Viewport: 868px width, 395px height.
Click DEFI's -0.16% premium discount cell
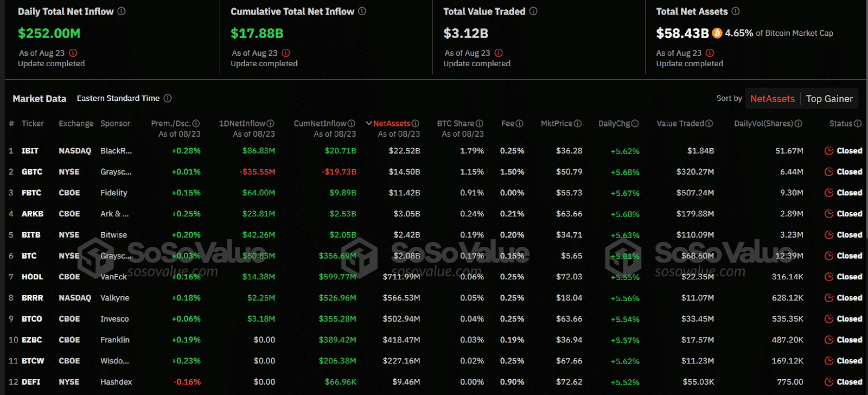(x=187, y=382)
